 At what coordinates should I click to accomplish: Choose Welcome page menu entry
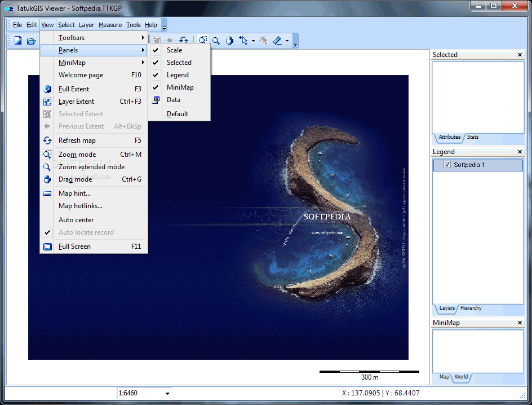[x=94, y=75]
